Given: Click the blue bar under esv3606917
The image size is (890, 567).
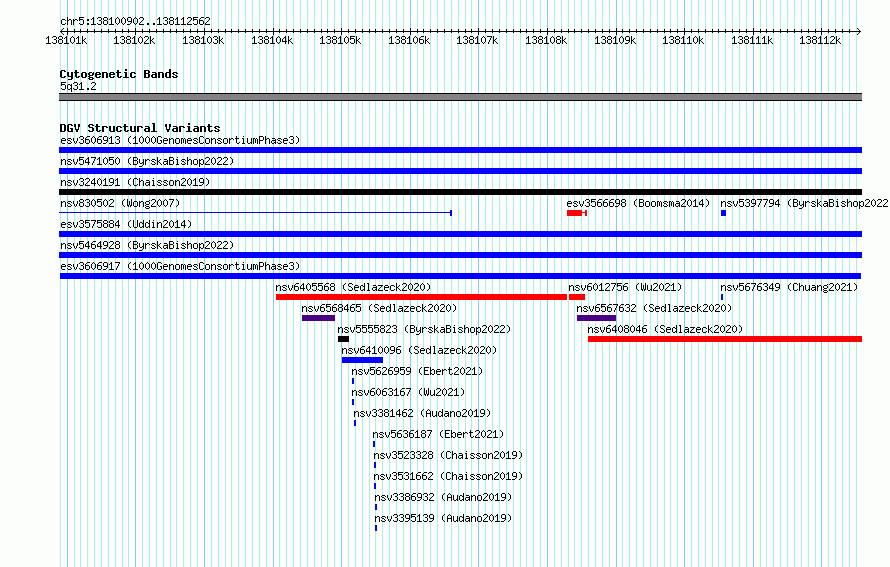Looking at the screenshot, I should (460, 276).
